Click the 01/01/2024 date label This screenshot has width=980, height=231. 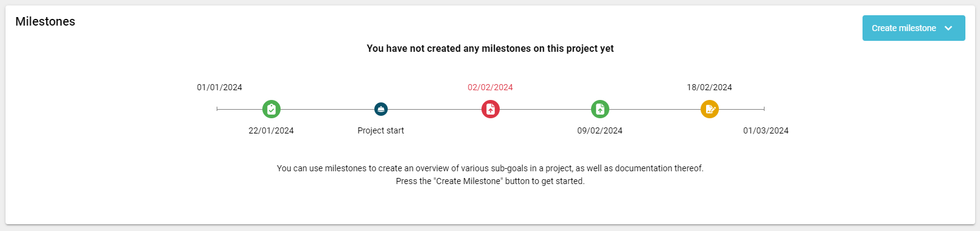220,87
